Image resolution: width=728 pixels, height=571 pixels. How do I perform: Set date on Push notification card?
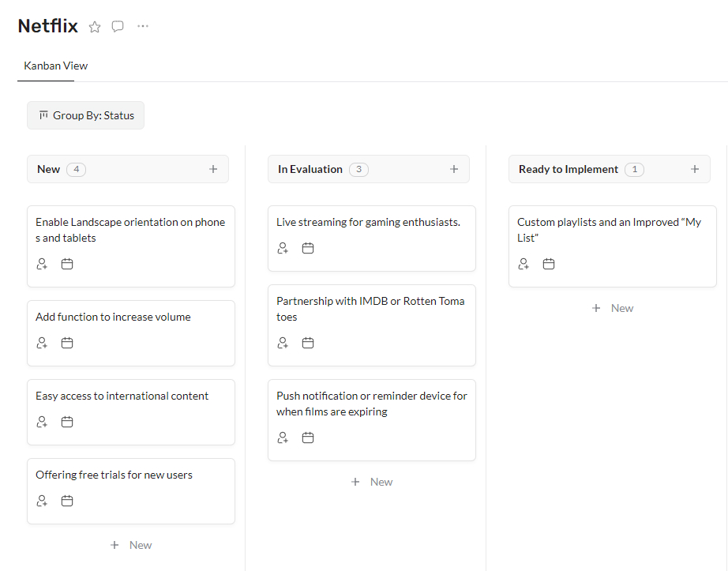(308, 438)
